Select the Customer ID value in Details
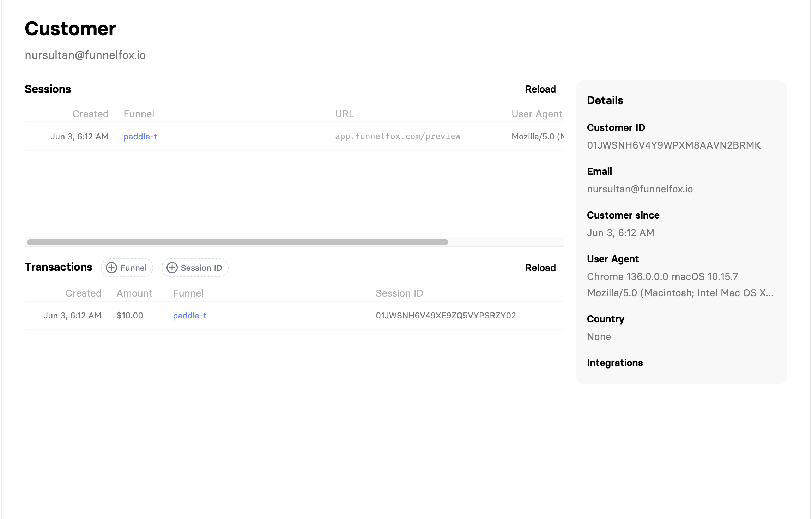The image size is (812, 519). (674, 145)
